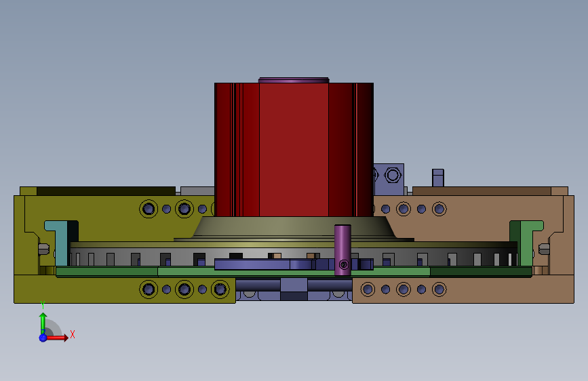Viewport: 588px width, 381px height.
Task: Pick the purple cap atop the red cylinder
Action: coord(294,80)
